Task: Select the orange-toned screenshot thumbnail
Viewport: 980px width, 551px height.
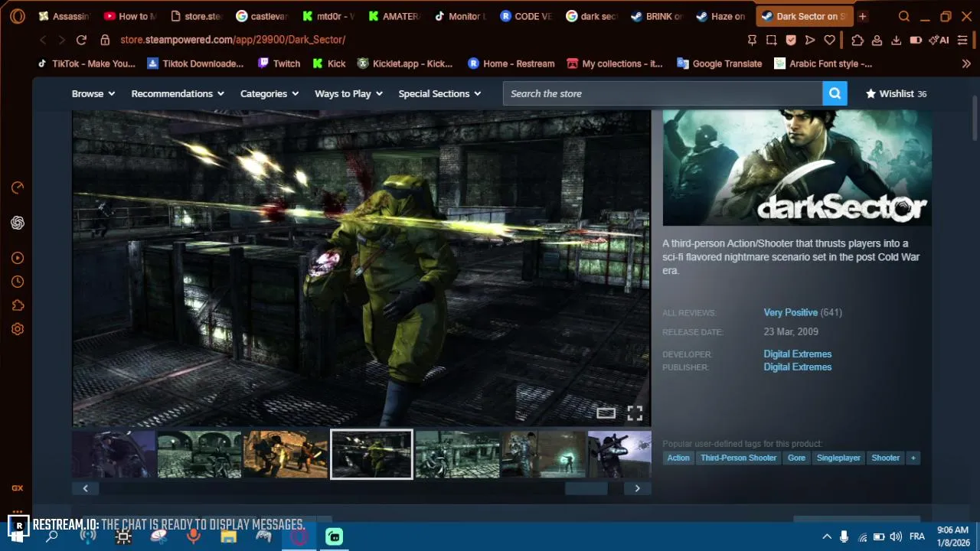Action: point(286,455)
